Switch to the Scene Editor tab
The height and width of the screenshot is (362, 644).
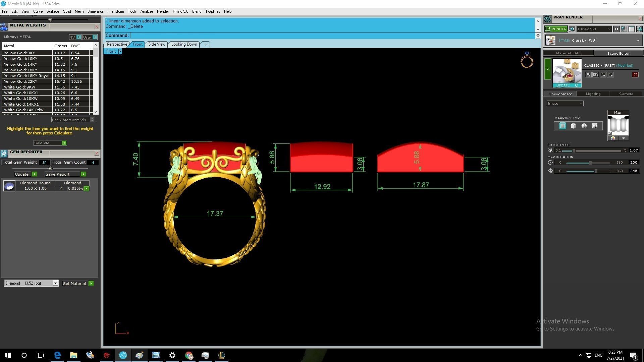click(618, 53)
